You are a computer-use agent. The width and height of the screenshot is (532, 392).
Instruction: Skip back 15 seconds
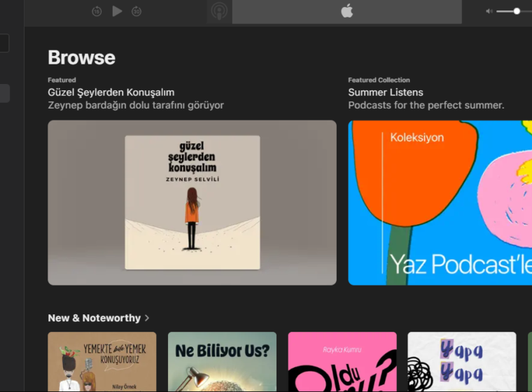[x=97, y=11]
